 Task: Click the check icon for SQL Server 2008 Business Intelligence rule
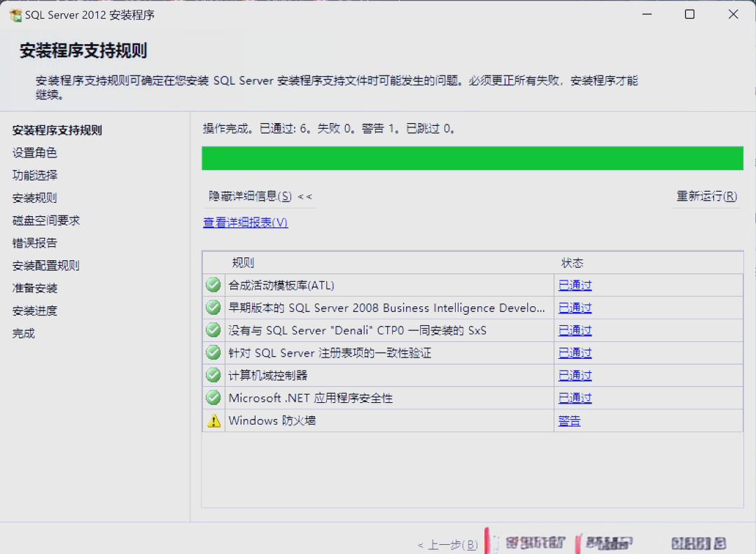pyautogui.click(x=213, y=307)
